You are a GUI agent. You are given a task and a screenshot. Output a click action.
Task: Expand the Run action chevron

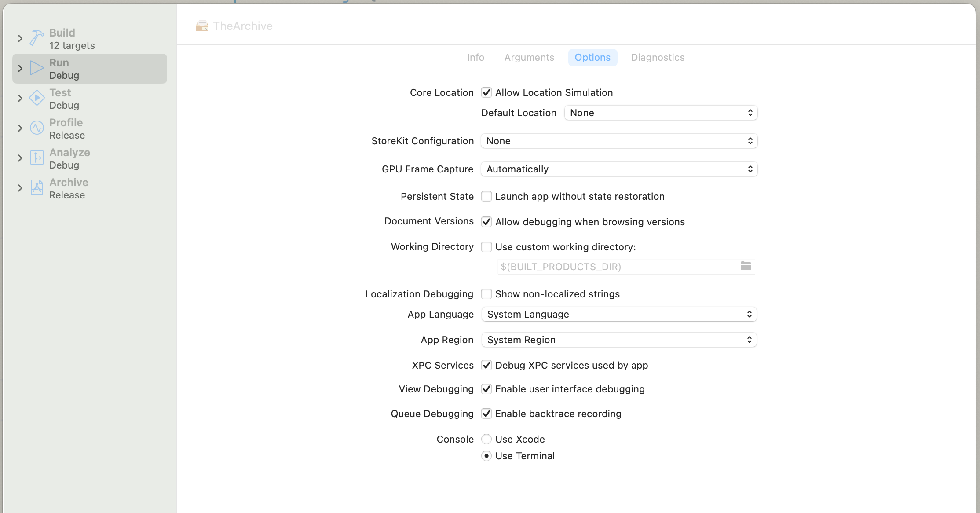(20, 68)
